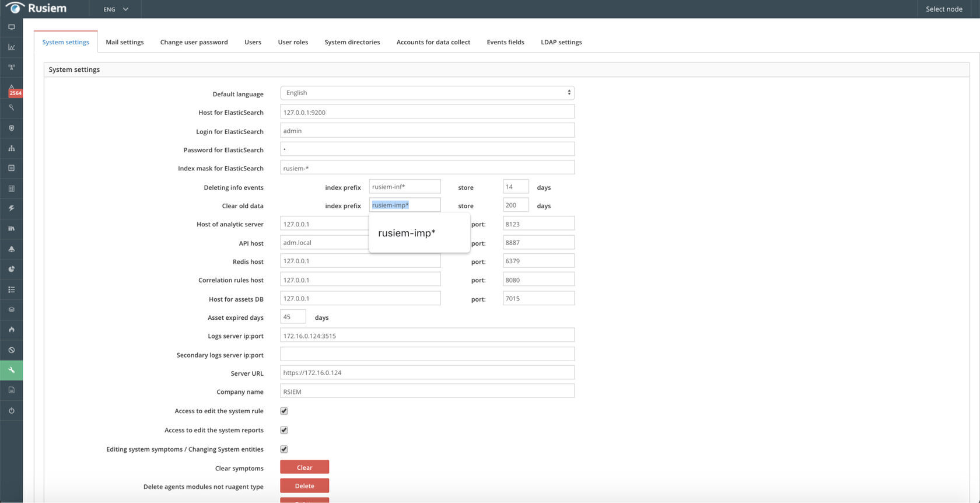Click the Redis port field 6379
Screen dimensions: 980x503
pyautogui.click(x=538, y=261)
